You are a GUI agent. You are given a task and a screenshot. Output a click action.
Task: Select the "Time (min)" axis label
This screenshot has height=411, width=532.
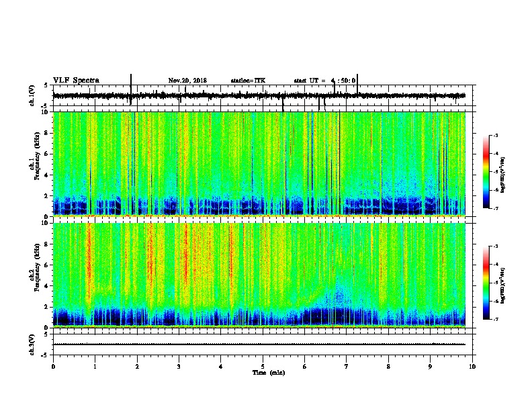(269, 373)
